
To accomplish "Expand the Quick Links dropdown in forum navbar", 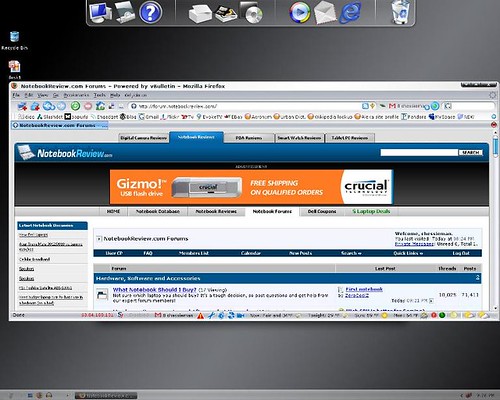I will pyautogui.click(x=408, y=253).
